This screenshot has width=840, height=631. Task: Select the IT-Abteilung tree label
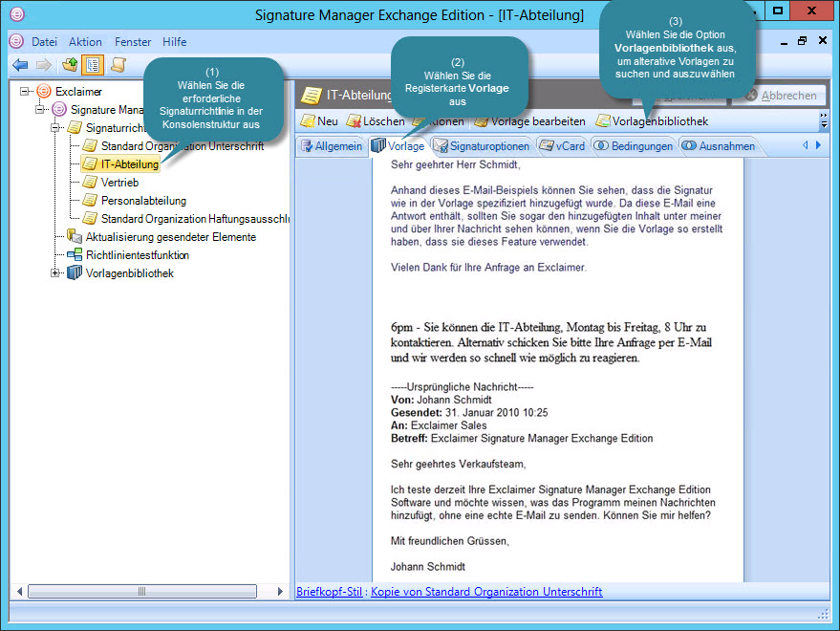click(x=130, y=164)
